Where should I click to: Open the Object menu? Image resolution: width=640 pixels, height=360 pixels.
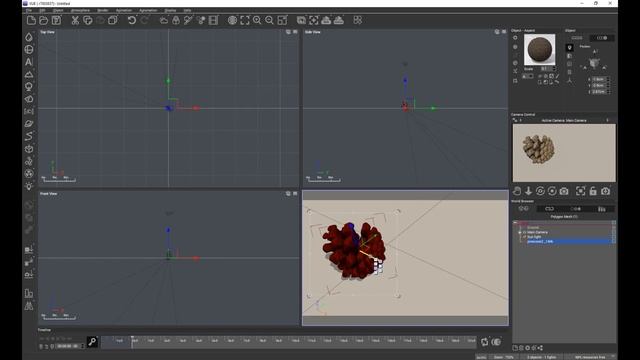pos(58,10)
